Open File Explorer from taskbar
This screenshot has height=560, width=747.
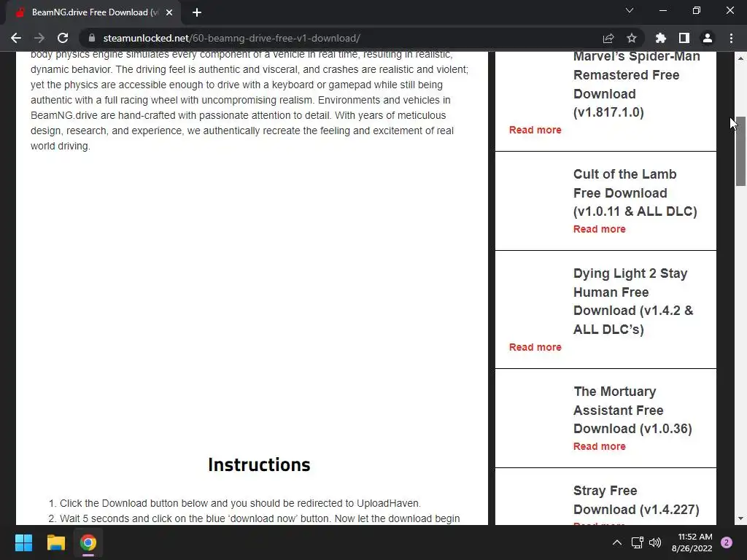point(55,542)
